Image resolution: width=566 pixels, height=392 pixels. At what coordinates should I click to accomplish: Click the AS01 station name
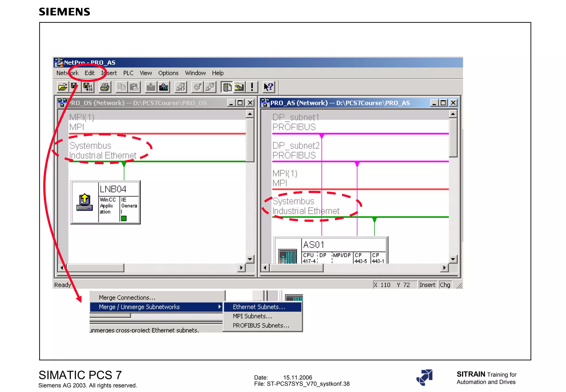pyautogui.click(x=314, y=245)
